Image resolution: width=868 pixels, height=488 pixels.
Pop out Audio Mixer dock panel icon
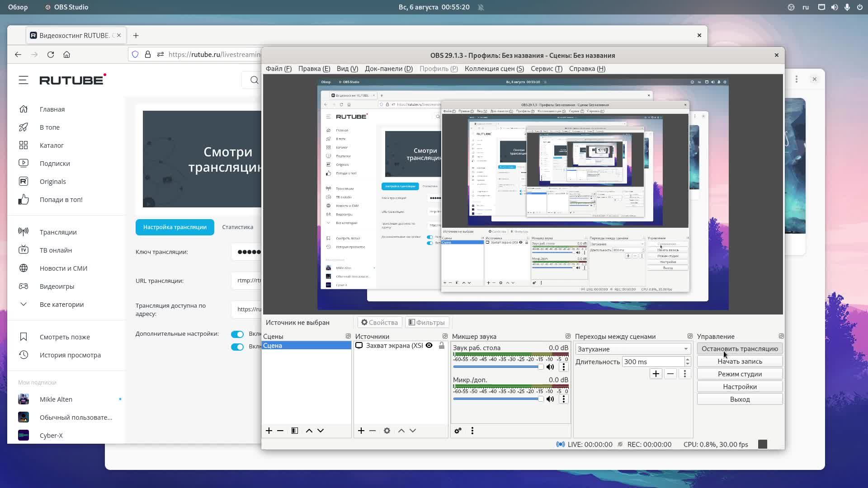568,336
